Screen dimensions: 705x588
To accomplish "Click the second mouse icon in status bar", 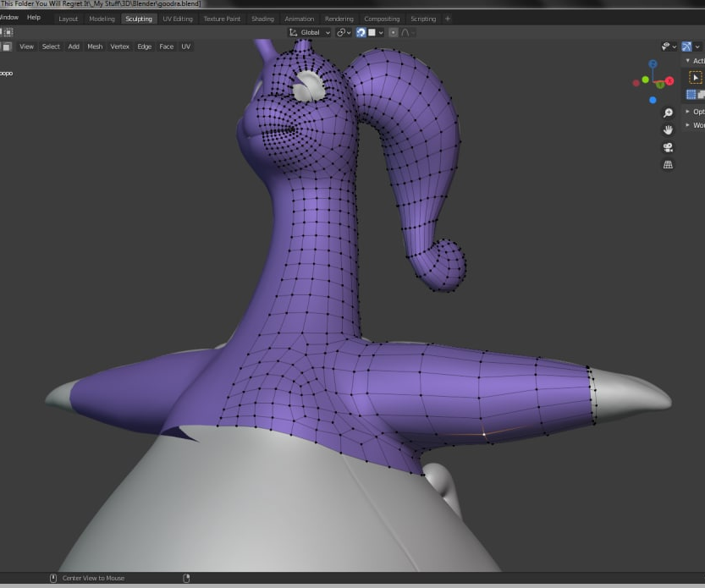I will pos(186,578).
